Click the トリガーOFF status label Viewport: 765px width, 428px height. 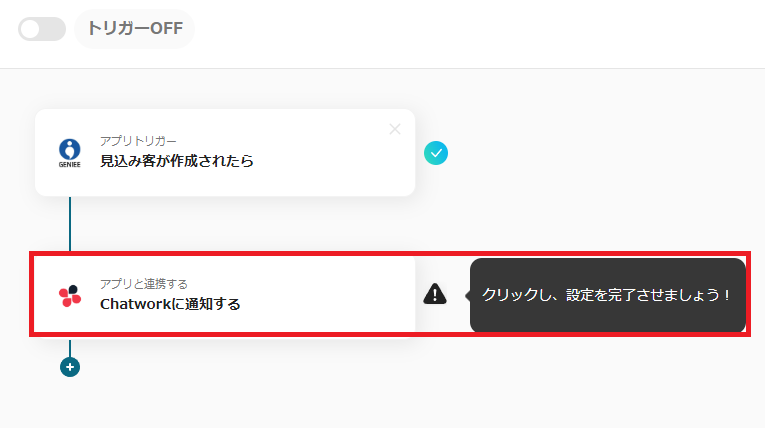coord(134,28)
